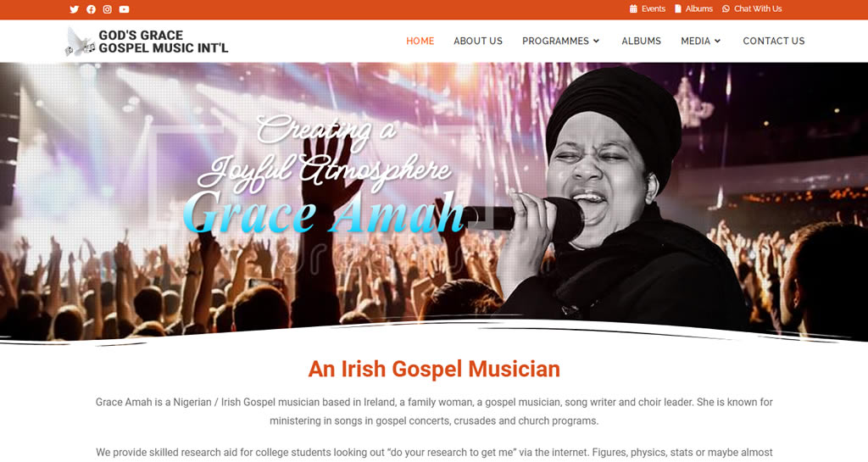Click the calendar icon beside Events

point(633,8)
